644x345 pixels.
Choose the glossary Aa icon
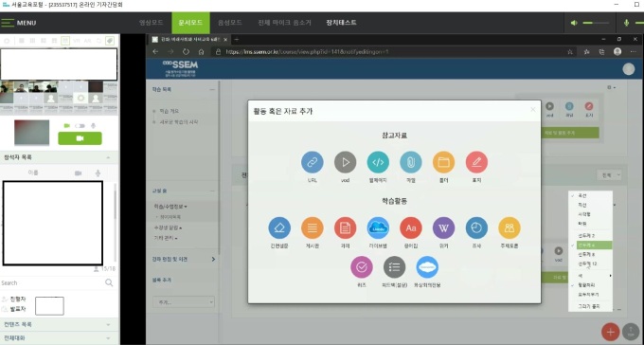pyautogui.click(x=411, y=227)
